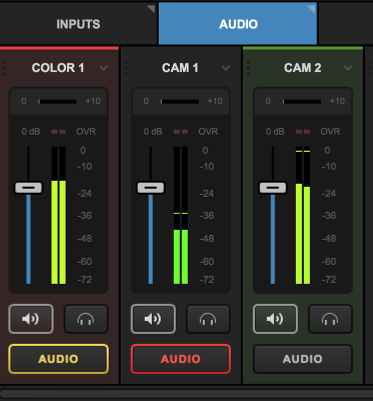Mute CAM 1 using speaker icon
The image size is (373, 401).
pyautogui.click(x=153, y=319)
